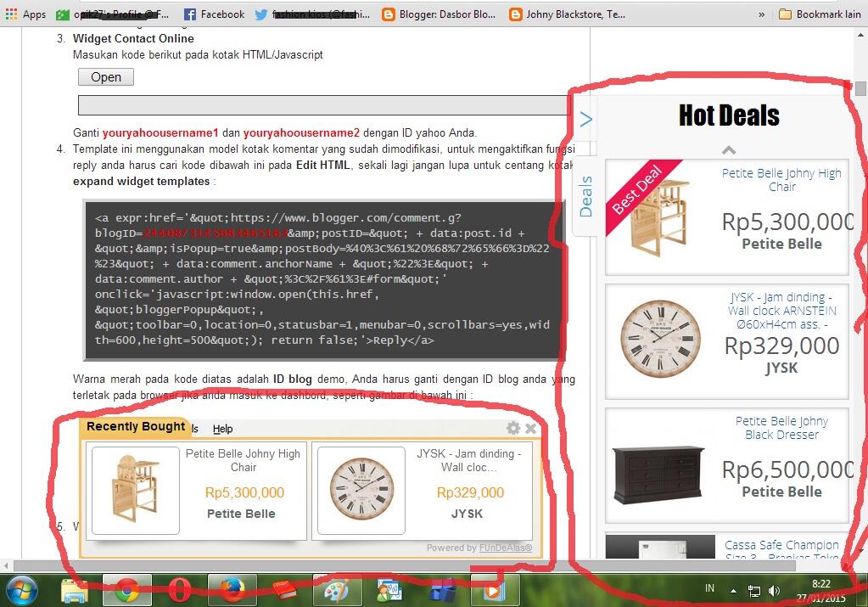Click Rp5,300,000 price in Recently Bought

[244, 492]
